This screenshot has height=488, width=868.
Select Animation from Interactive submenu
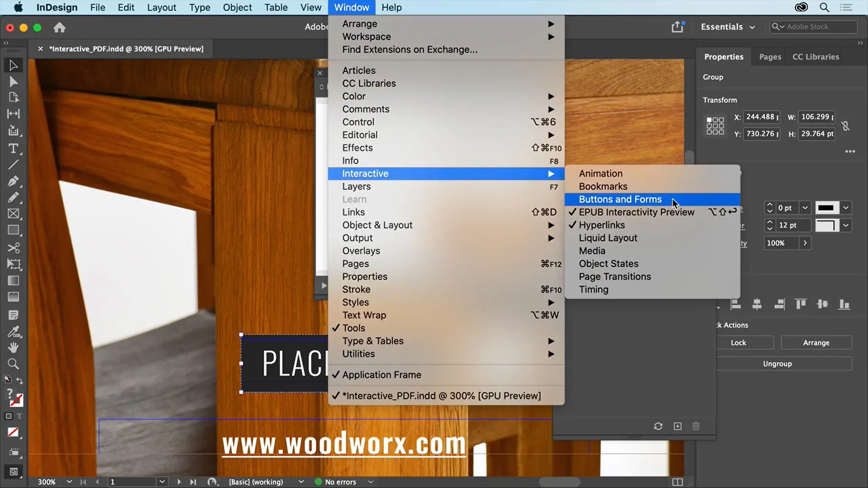pos(601,174)
